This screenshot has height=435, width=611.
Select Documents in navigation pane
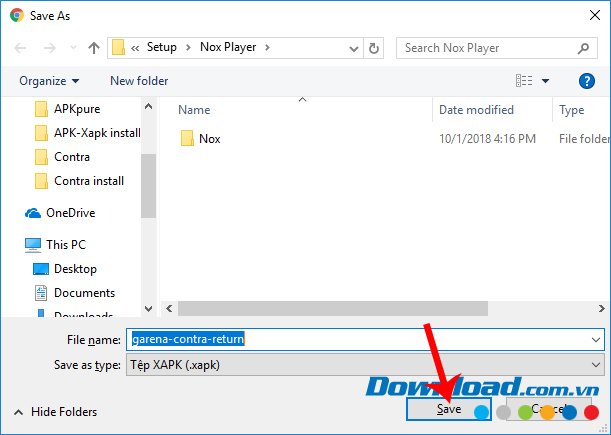[x=84, y=293]
